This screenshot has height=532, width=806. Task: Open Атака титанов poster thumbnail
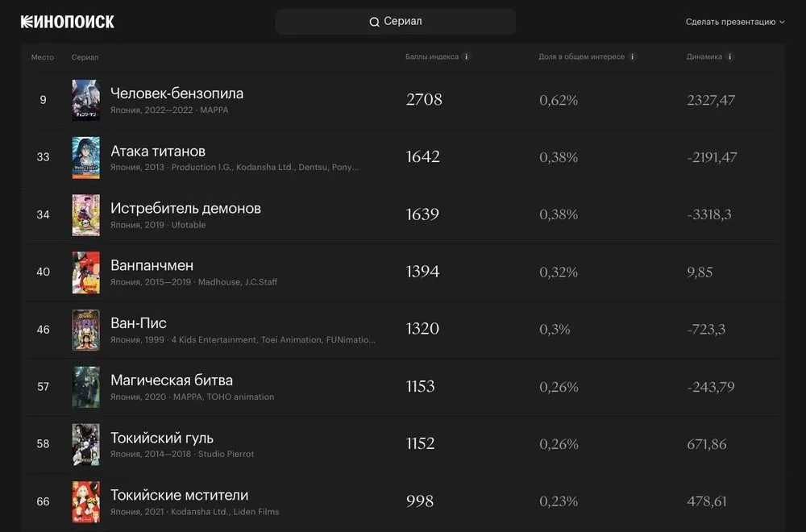click(86, 157)
